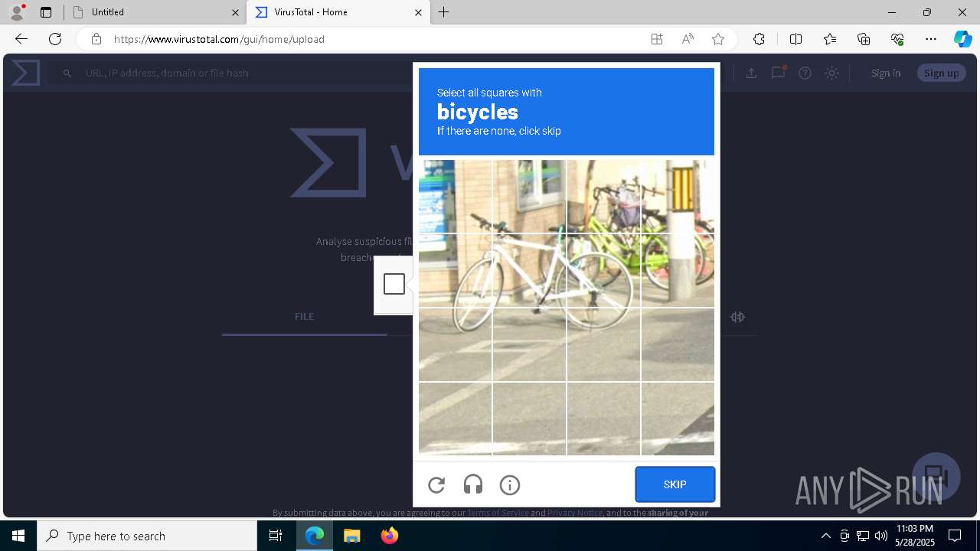
Task: Open Favorites list icon
Action: point(830,39)
